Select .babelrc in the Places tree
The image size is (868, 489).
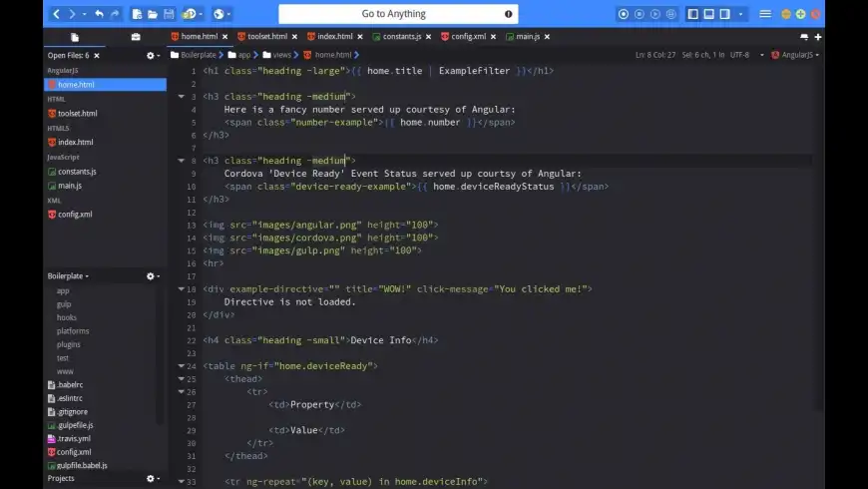pos(65,385)
